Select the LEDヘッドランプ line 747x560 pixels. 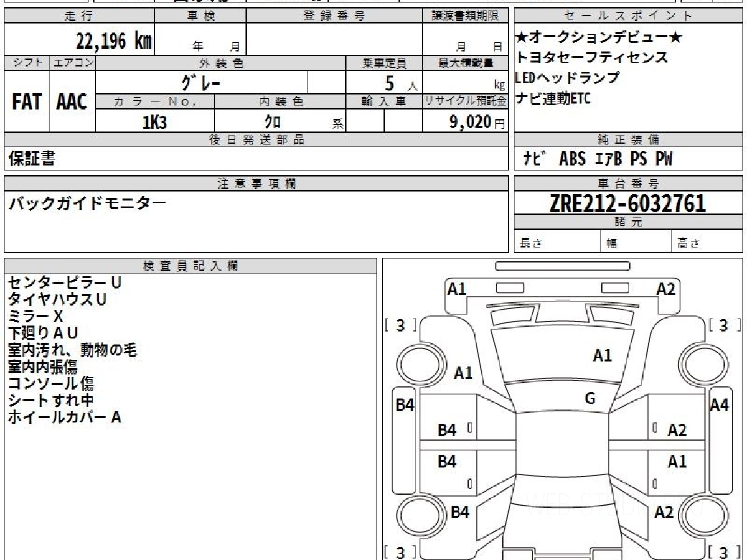(567, 78)
